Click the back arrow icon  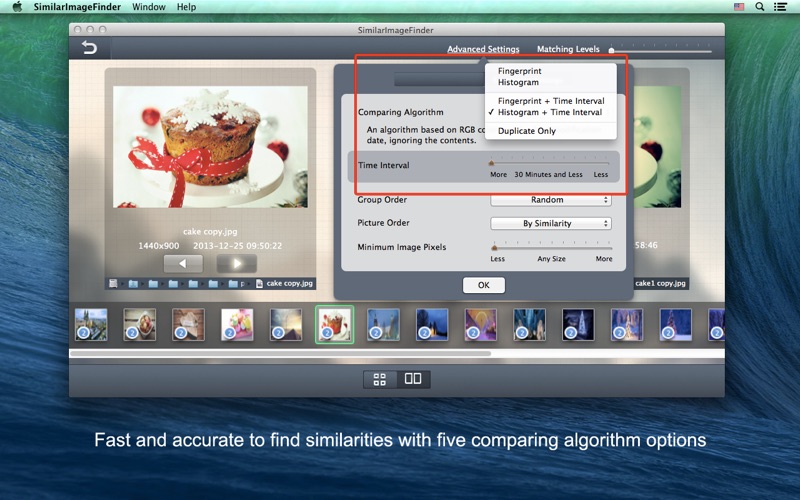(x=89, y=48)
